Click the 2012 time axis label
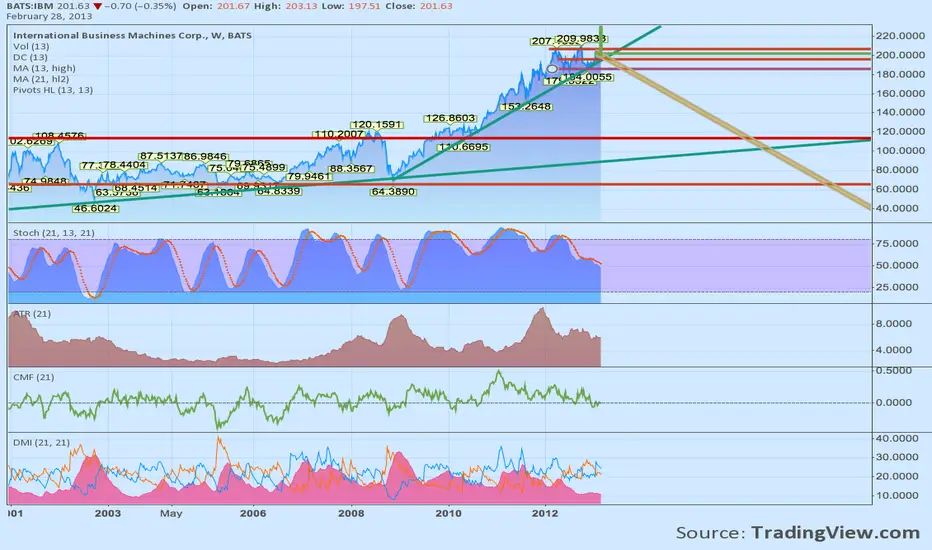 545,513
